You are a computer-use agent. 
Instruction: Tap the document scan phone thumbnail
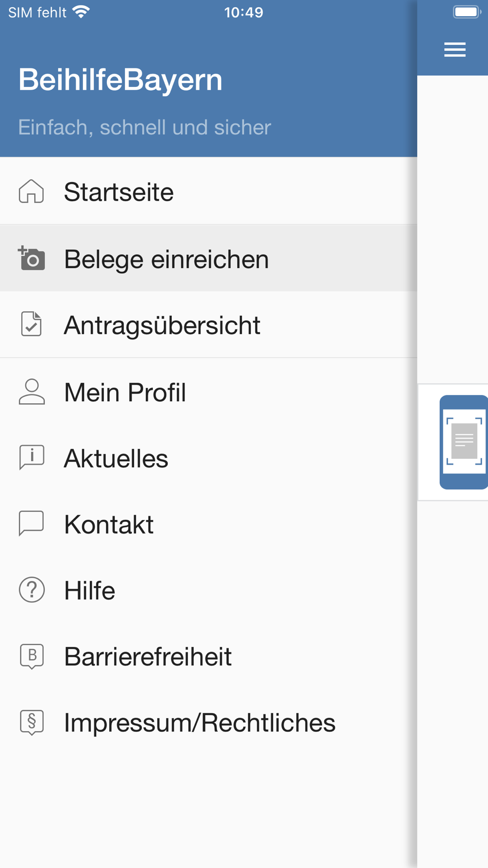point(463,442)
